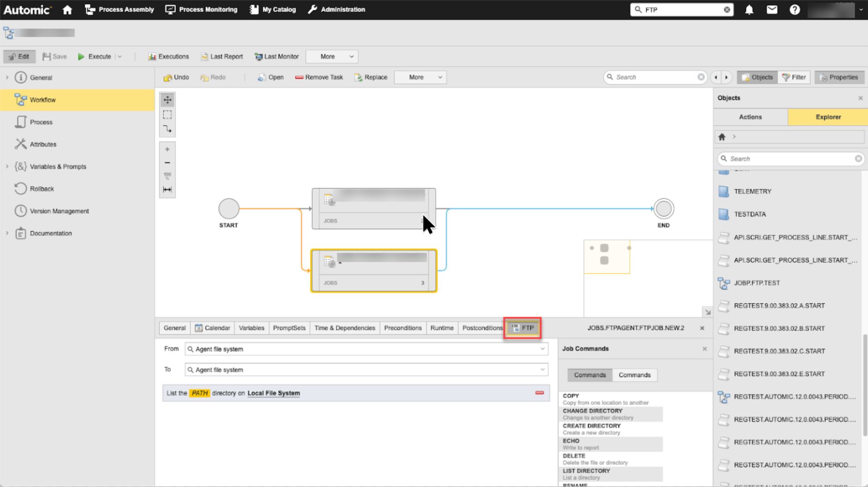Switch to the Calendar tab
Viewport: 868px width, 487px height.
pyautogui.click(x=213, y=328)
